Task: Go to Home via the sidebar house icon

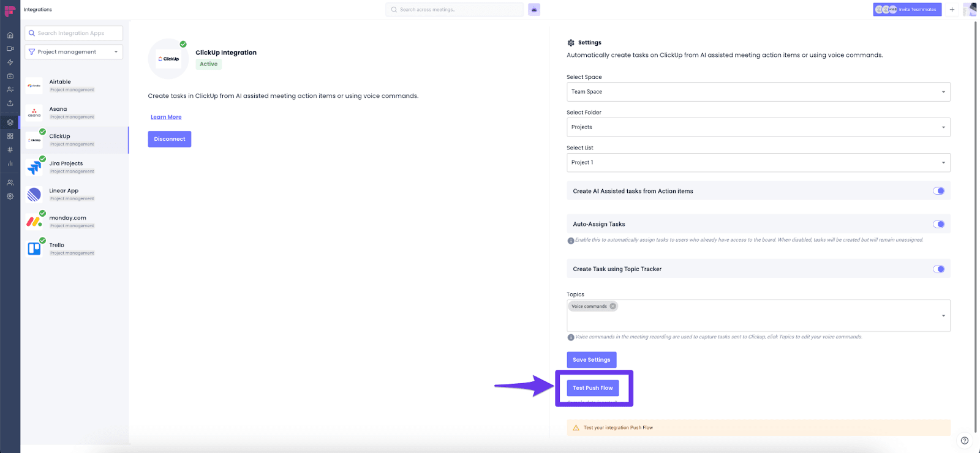Action: [x=10, y=35]
